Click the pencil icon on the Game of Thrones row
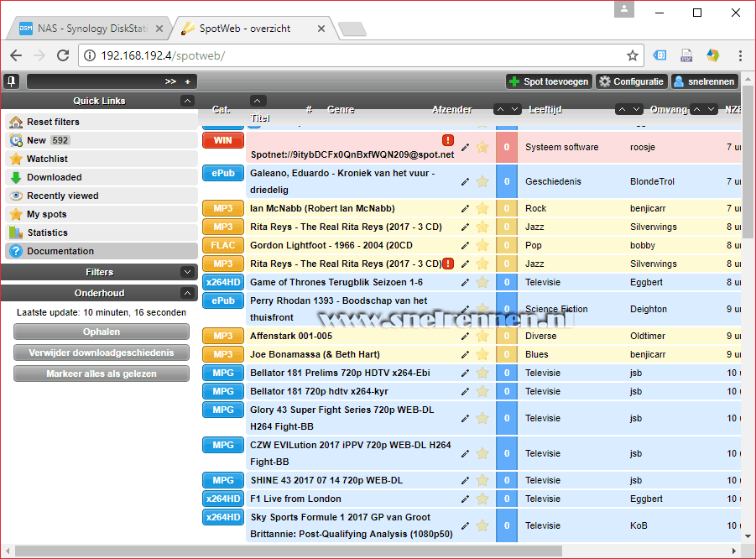Image resolution: width=756 pixels, height=559 pixels. click(x=465, y=283)
